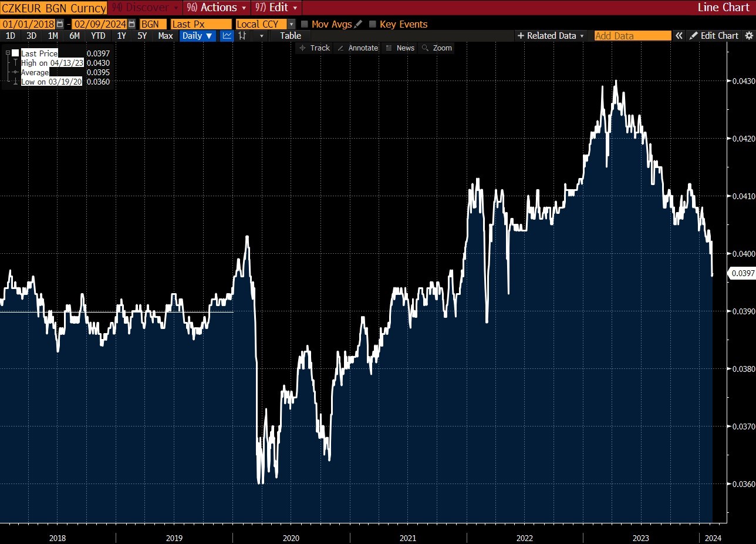Activate the Track crosshair tool
Image resolution: width=756 pixels, height=544 pixels.
[315, 48]
